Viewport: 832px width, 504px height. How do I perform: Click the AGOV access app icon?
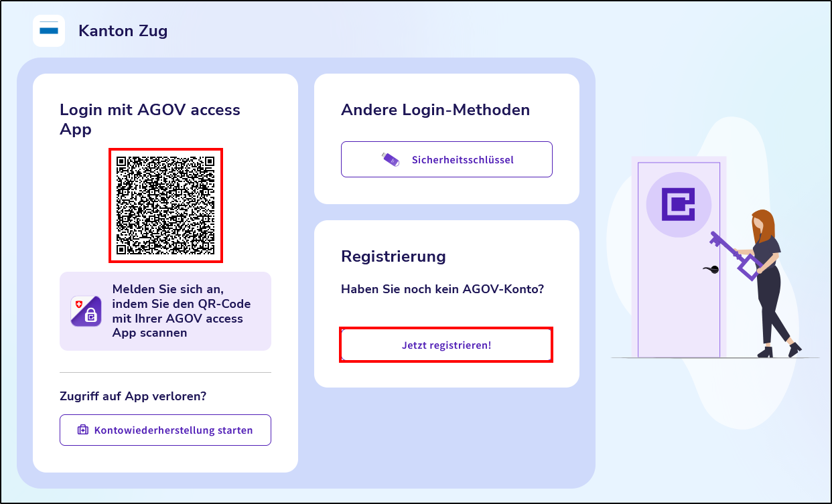[86, 311]
